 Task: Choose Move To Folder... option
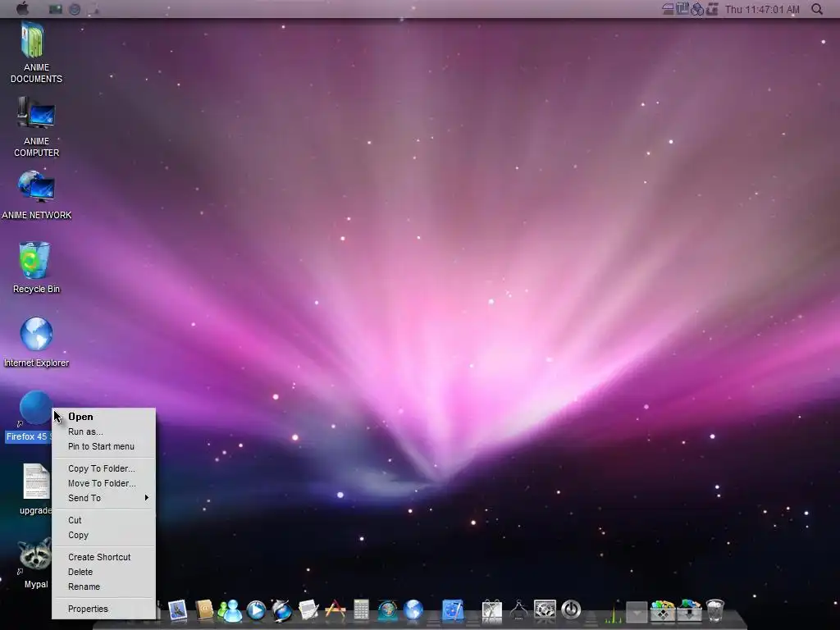[x=104, y=483]
